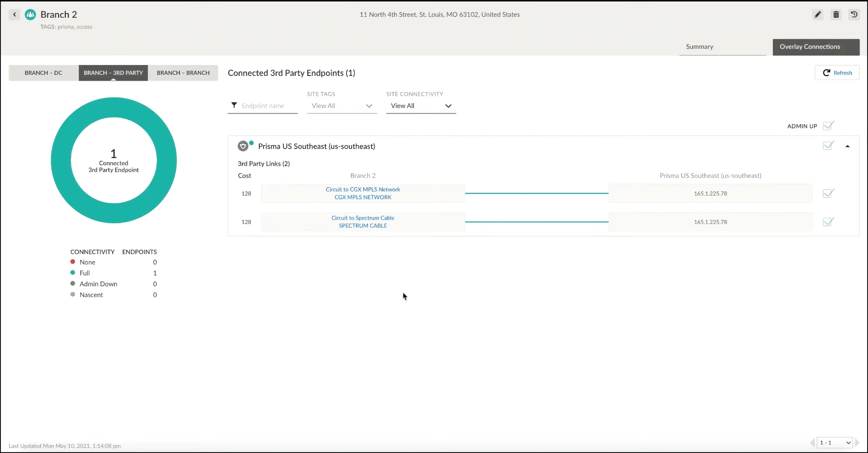The image size is (868, 453).
Task: Collapse the Prisma US Southeast panel
Action: click(x=848, y=146)
